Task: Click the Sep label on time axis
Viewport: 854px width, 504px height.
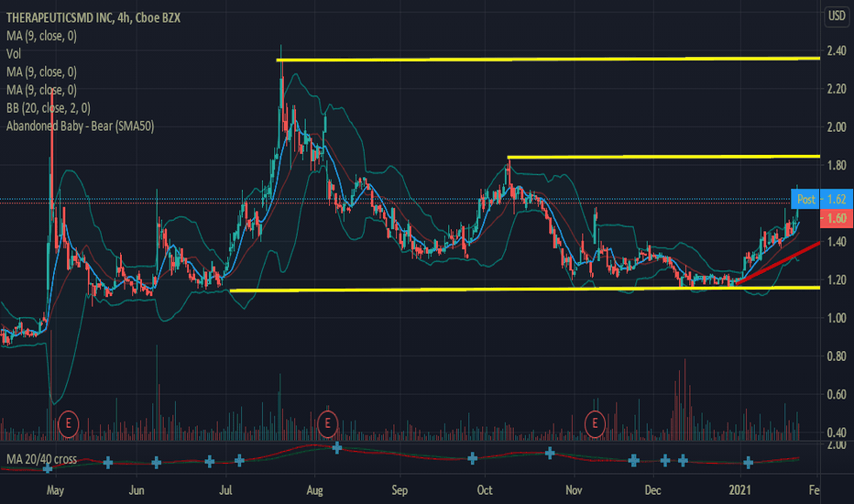Action: 400,490
